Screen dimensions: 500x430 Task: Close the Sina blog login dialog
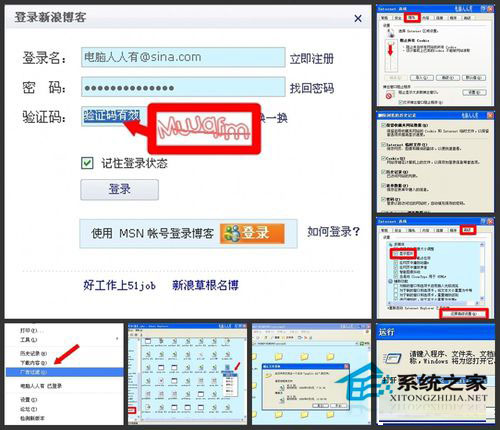point(358,19)
